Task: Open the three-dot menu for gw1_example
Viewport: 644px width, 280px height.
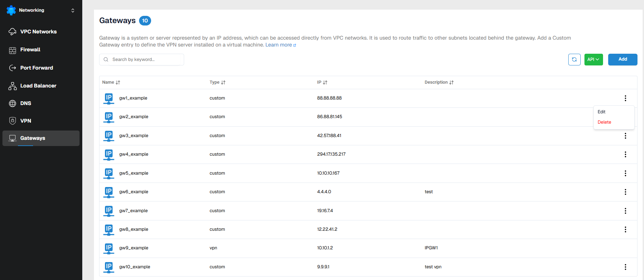Action: [625, 98]
